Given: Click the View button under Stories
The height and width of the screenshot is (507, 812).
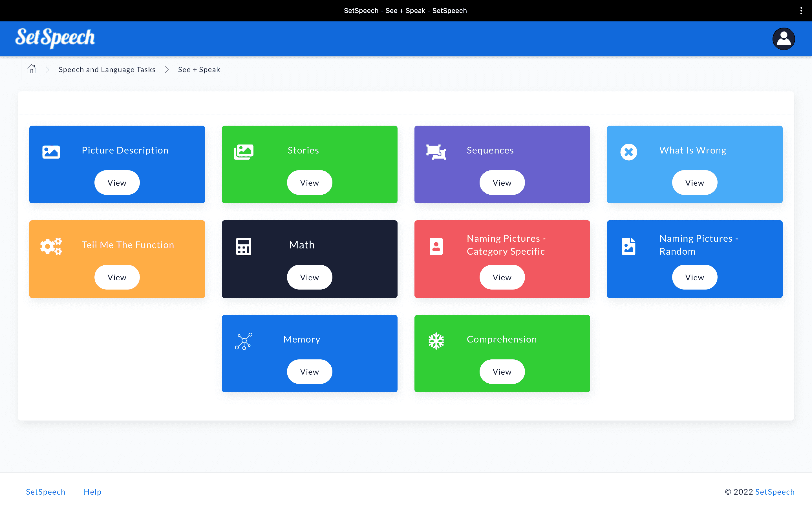Looking at the screenshot, I should (x=309, y=183).
